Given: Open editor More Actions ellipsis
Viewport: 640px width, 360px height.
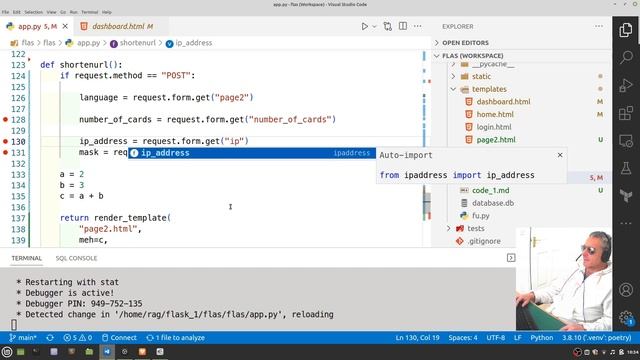Looking at the screenshot, I should click(x=418, y=26).
